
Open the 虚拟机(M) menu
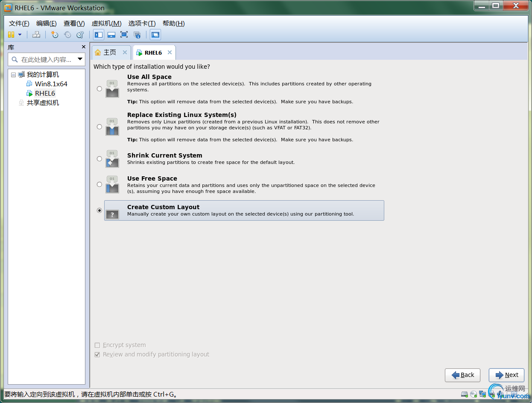click(x=107, y=23)
